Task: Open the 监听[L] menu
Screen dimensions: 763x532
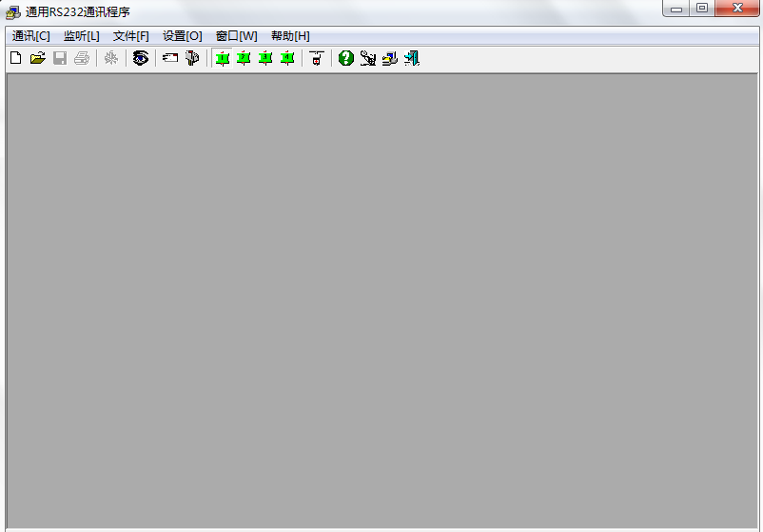Action: 81,36
